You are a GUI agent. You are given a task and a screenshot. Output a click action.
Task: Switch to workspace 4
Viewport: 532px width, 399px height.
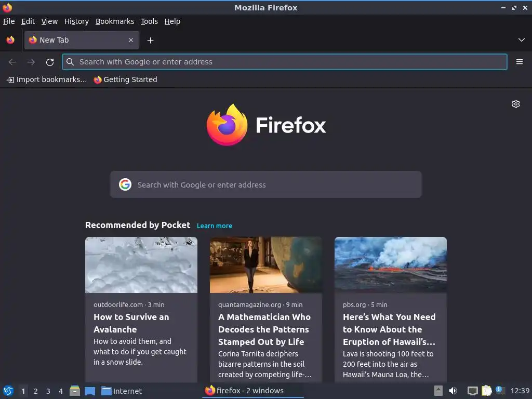click(61, 391)
